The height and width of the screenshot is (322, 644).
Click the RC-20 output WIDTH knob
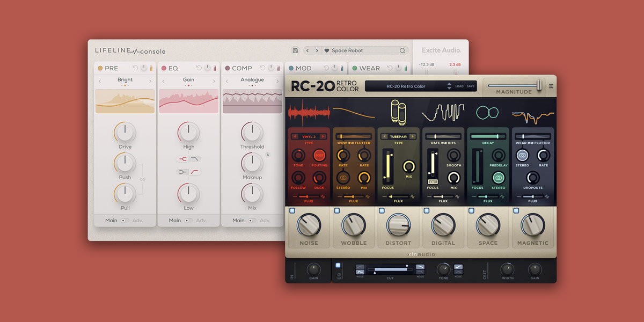[x=507, y=269]
